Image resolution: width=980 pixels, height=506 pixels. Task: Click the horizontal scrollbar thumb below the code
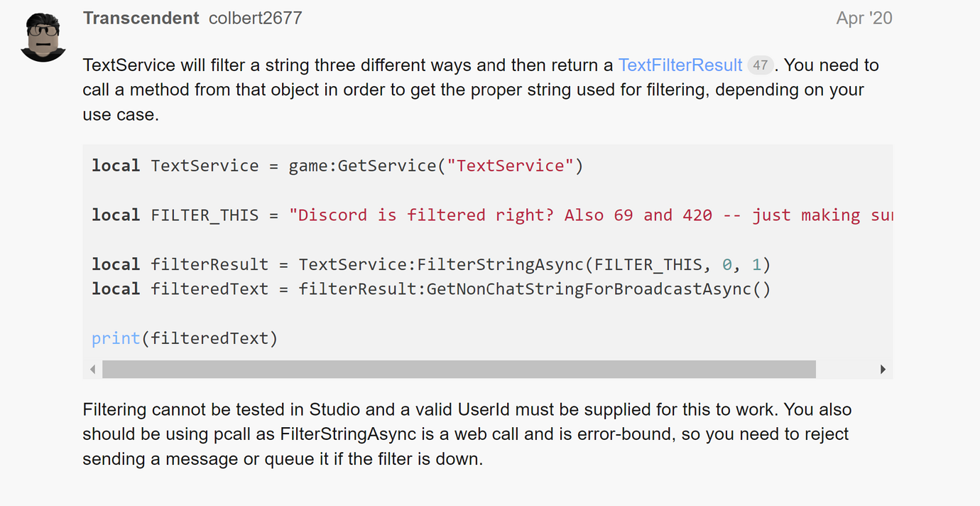coord(458,369)
